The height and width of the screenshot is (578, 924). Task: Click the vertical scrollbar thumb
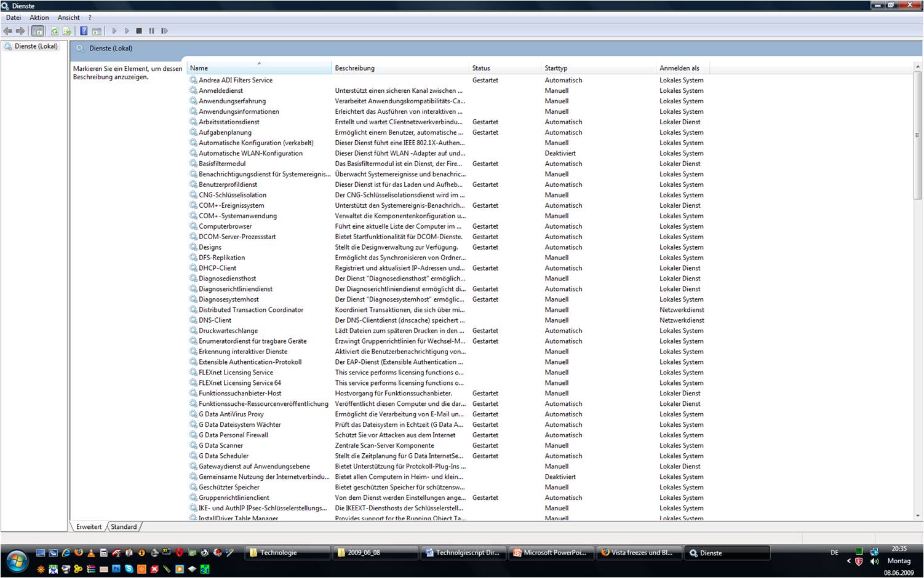pyautogui.click(x=918, y=135)
